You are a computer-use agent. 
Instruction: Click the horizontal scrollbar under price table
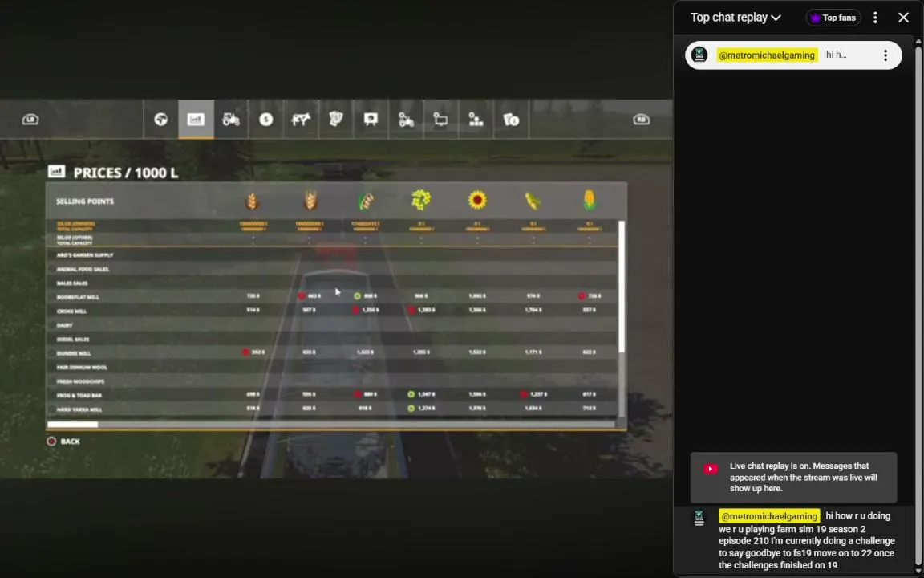click(72, 425)
